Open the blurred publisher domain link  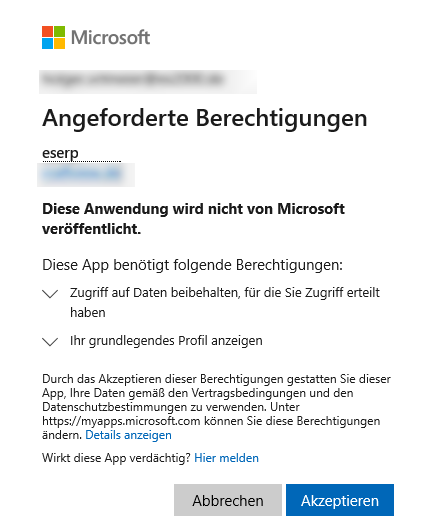tap(82, 174)
